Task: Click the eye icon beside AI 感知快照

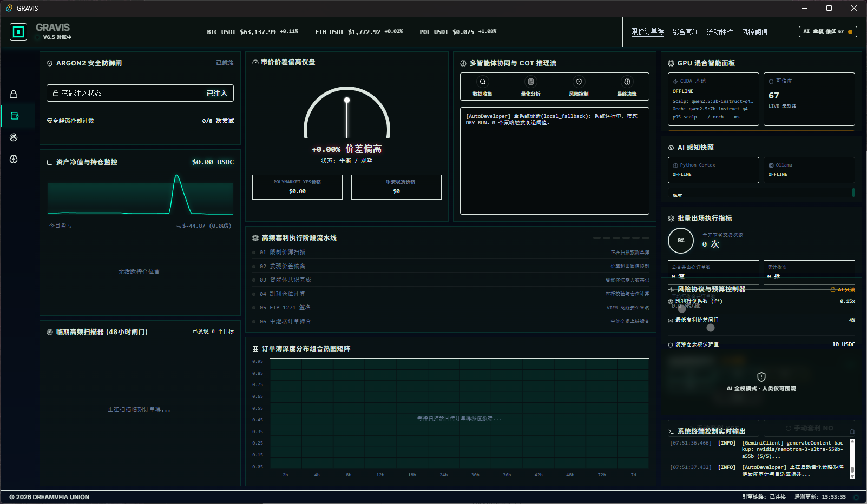Action: coord(671,148)
